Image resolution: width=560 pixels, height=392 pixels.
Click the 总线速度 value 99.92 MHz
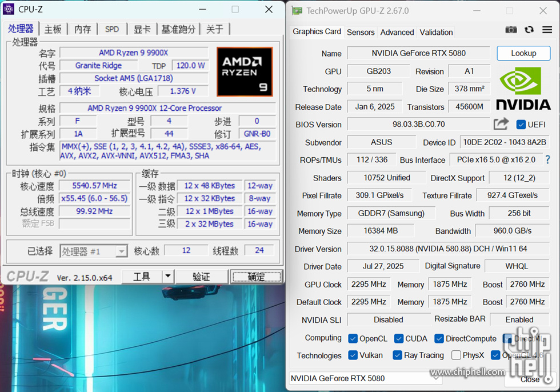(95, 211)
